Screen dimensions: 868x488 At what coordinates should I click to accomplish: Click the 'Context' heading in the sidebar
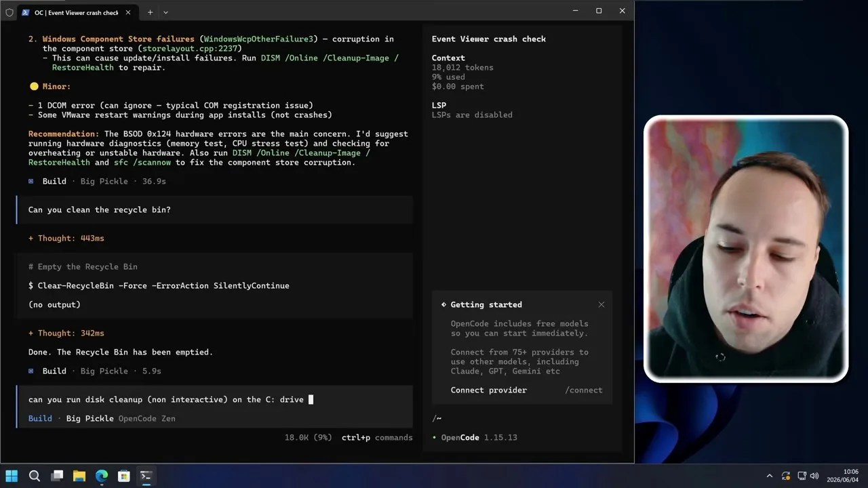click(x=448, y=58)
